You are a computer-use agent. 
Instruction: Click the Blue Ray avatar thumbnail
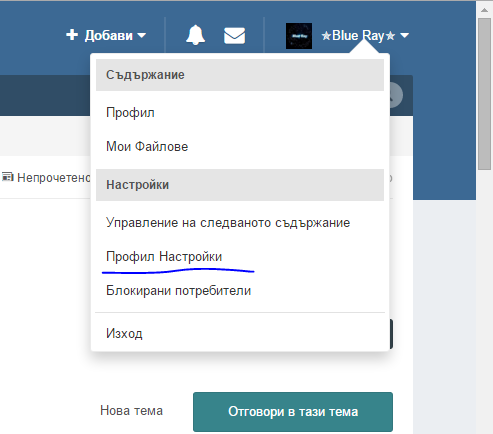[x=299, y=36]
